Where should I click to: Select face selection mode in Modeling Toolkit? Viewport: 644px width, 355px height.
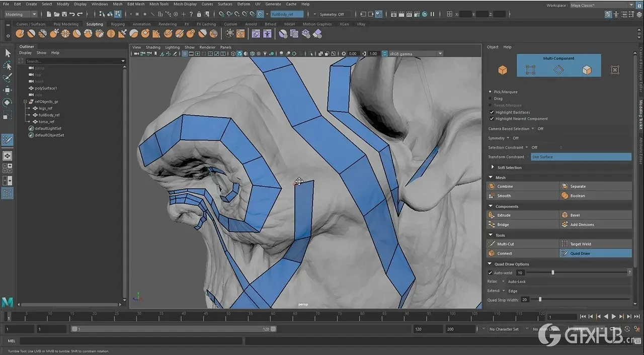(x=587, y=70)
